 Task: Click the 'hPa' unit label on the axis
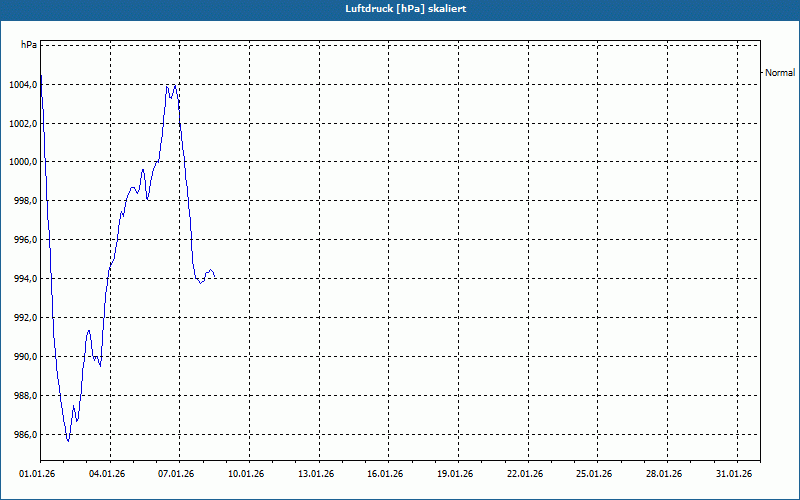click(29, 45)
